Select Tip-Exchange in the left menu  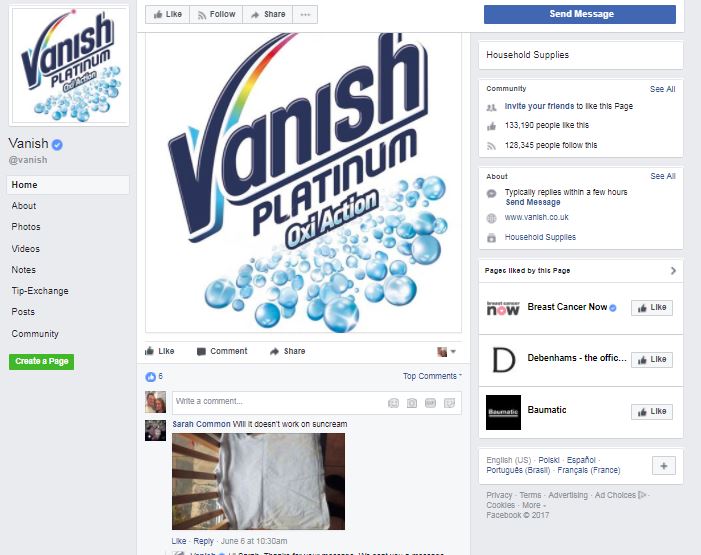tap(40, 291)
